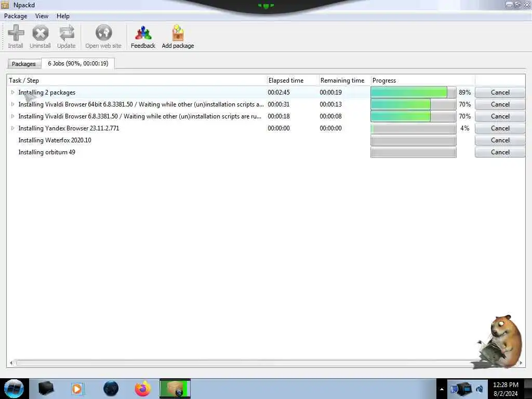Viewport: 532px width, 399px height.
Task: Click the Elapsed time column header
Action: coord(292,81)
